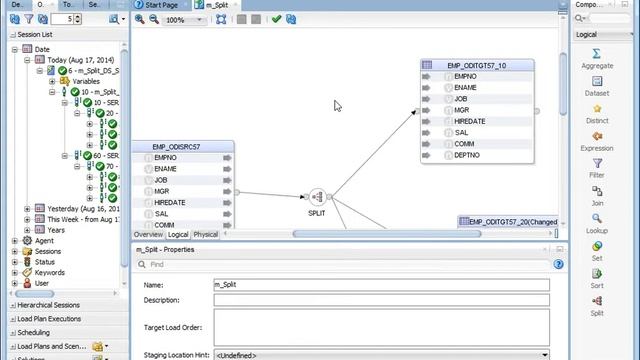Select the Sort component icon

[x=597, y=273]
